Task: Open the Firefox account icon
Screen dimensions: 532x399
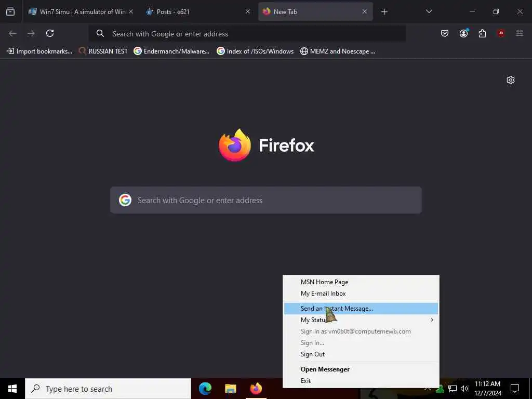Action: point(463,33)
